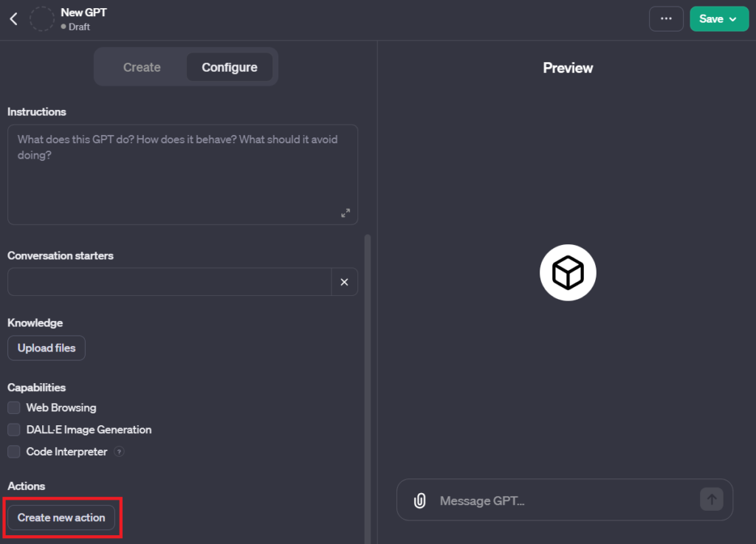Remove the conversation starter with X icon

(x=344, y=282)
